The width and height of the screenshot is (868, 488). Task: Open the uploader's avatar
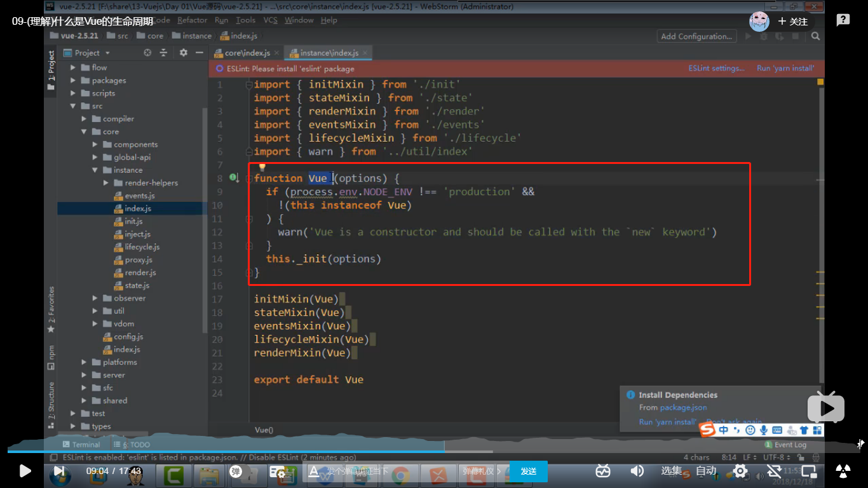(x=759, y=22)
